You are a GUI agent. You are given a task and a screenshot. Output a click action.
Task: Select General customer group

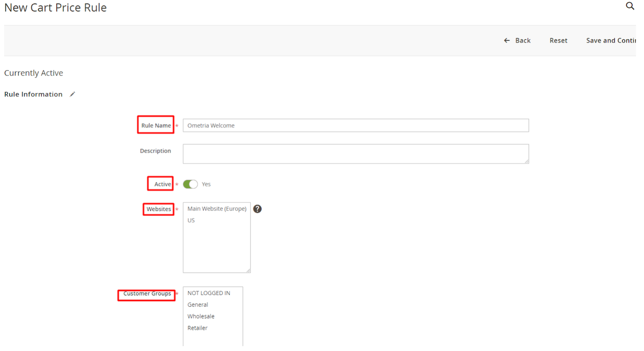(198, 305)
